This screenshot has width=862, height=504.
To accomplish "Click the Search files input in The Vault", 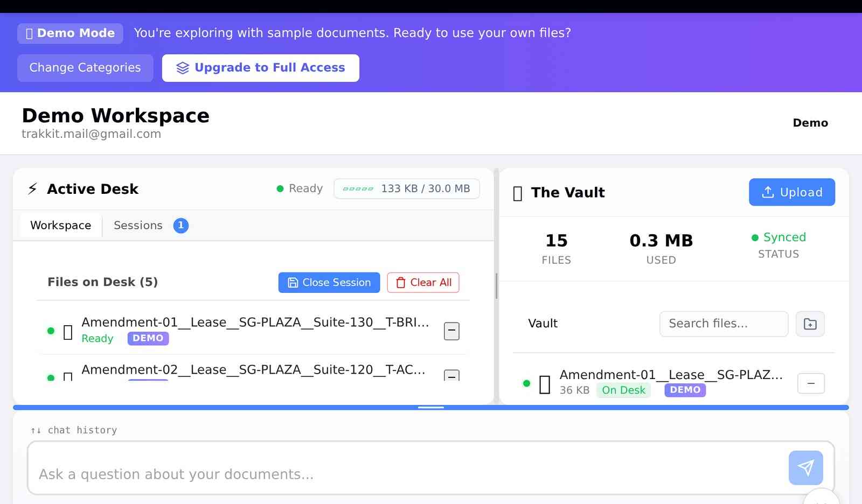I will coord(724,324).
